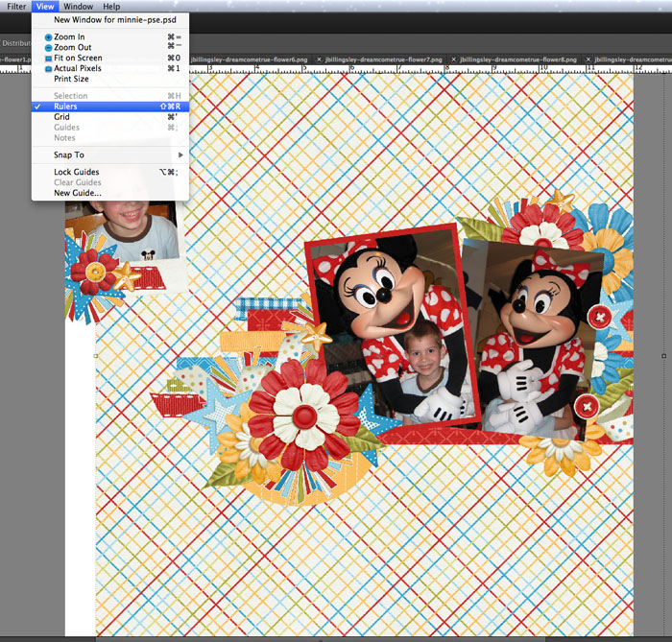Click the Fit on Screen icon
Image resolution: width=672 pixels, height=642 pixels.
point(48,59)
